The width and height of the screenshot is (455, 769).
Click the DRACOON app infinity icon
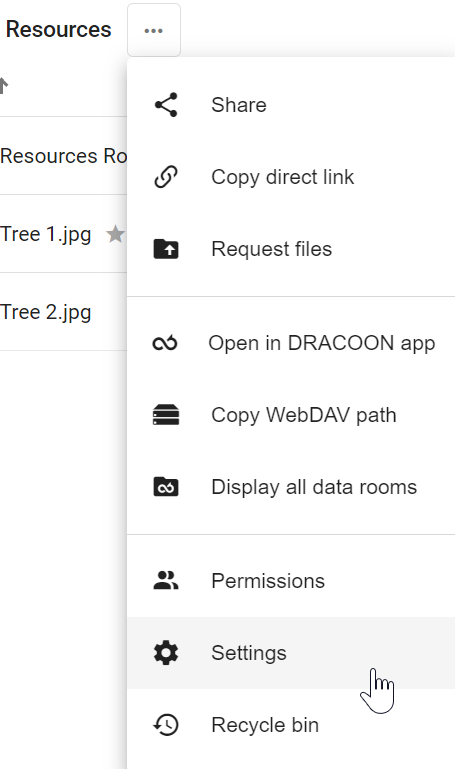pyautogui.click(x=165, y=343)
